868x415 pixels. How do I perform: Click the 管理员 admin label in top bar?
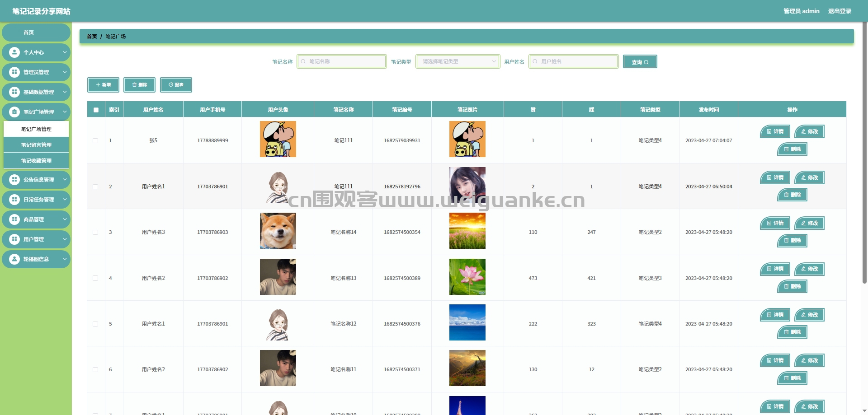(x=801, y=11)
